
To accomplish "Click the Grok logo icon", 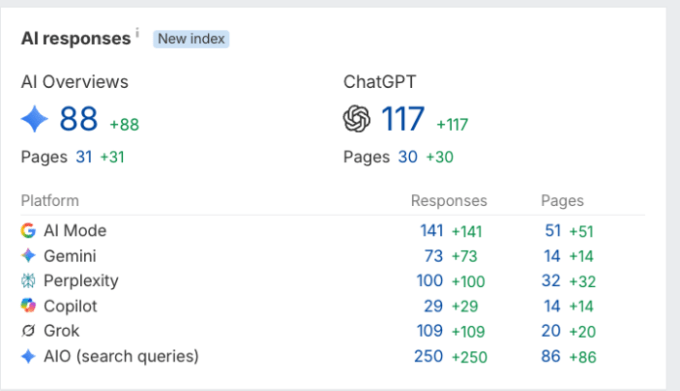I will tap(28, 331).
